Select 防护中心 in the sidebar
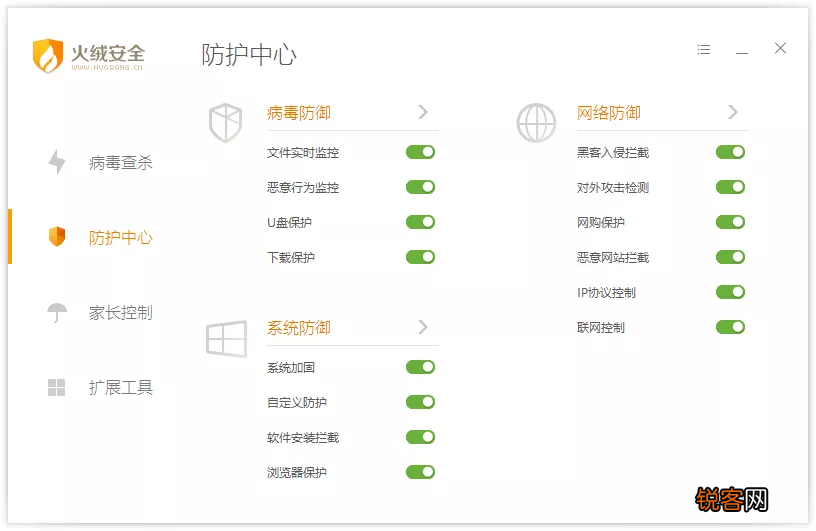Screen dimensions: 816x531 click(121, 237)
